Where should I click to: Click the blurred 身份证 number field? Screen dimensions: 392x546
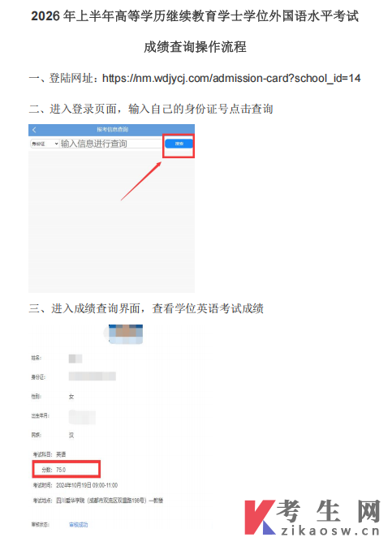tap(92, 376)
